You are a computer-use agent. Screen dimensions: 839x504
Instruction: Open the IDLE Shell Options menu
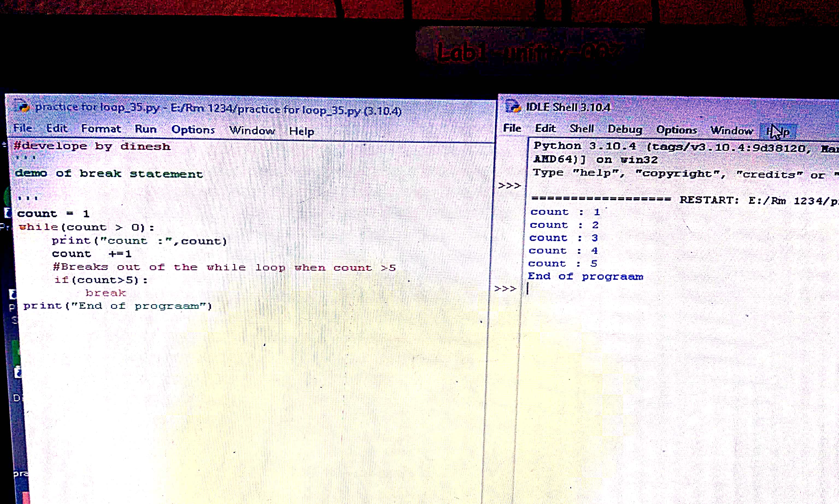click(676, 130)
